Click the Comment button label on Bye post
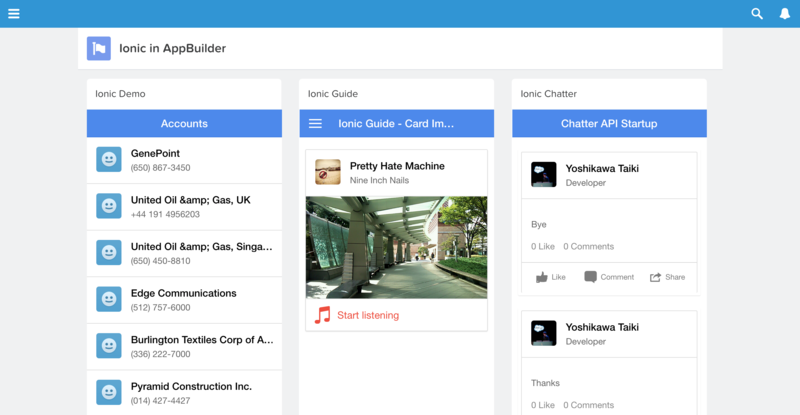 click(x=617, y=277)
